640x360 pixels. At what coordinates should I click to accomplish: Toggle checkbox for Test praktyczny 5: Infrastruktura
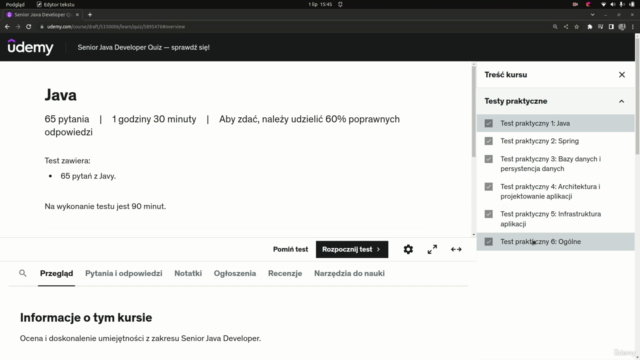(489, 214)
